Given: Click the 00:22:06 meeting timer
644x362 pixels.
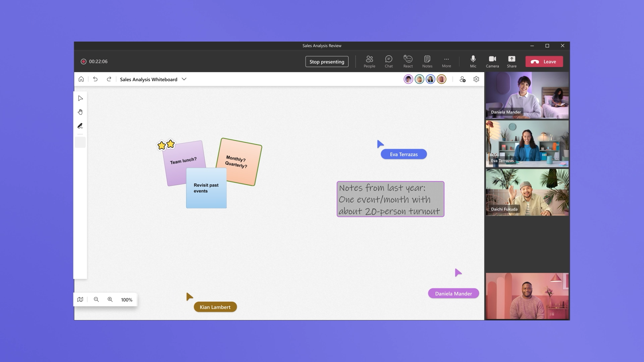Looking at the screenshot, I should pyautogui.click(x=98, y=62).
